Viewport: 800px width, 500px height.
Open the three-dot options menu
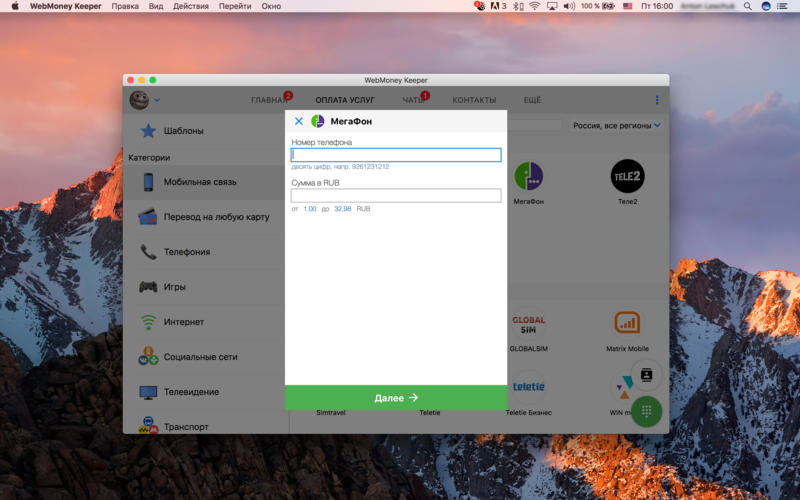tap(657, 100)
